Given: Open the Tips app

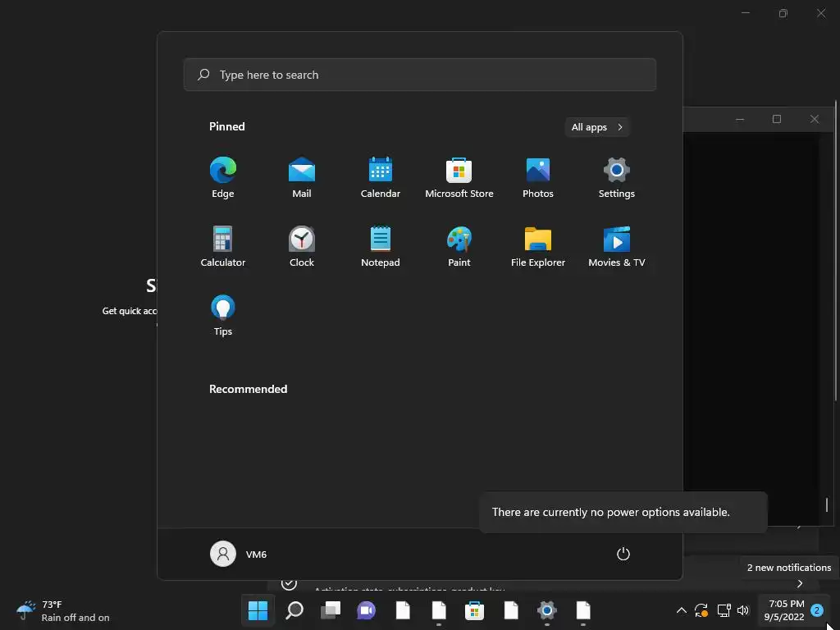Looking at the screenshot, I should 223,316.
